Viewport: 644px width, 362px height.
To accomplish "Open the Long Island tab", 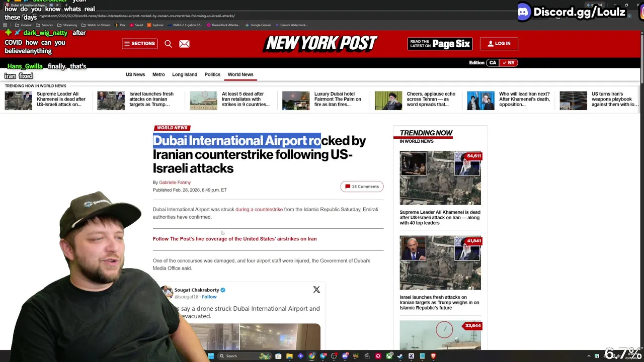I will click(185, 74).
